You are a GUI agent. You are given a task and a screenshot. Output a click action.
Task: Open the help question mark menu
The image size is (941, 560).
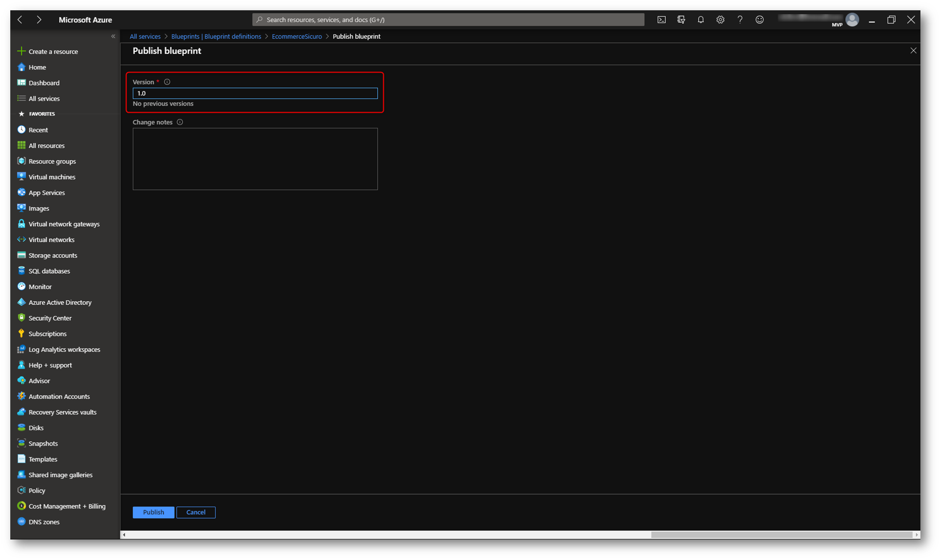click(740, 20)
